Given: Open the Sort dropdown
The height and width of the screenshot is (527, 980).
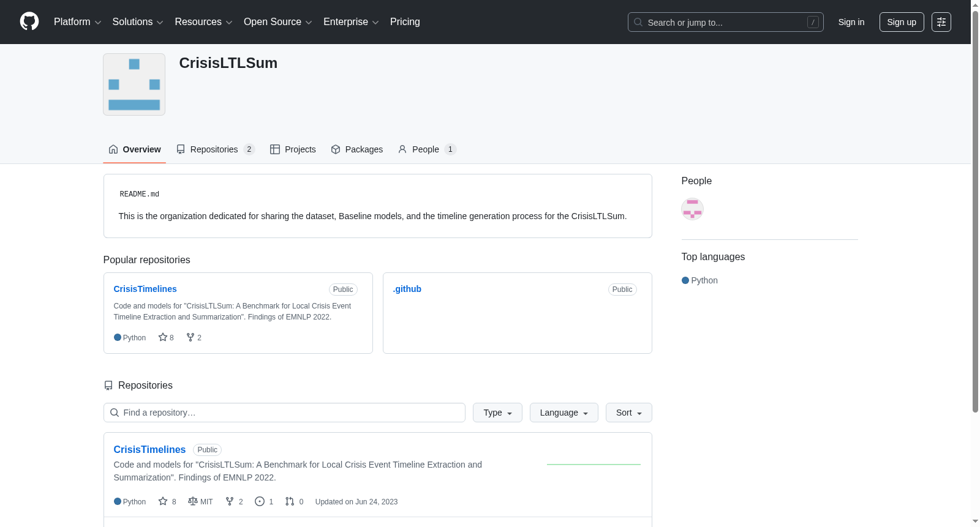Looking at the screenshot, I should click(x=629, y=413).
